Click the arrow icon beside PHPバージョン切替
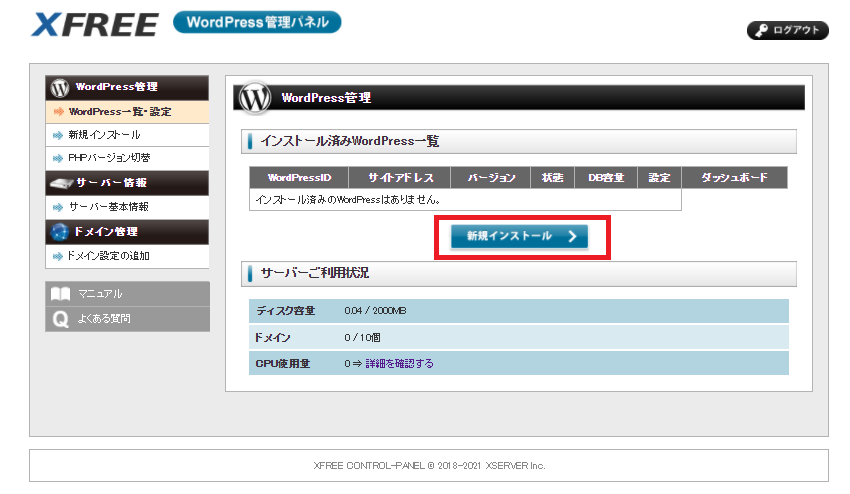This screenshot has height=494, width=850. [x=57, y=158]
